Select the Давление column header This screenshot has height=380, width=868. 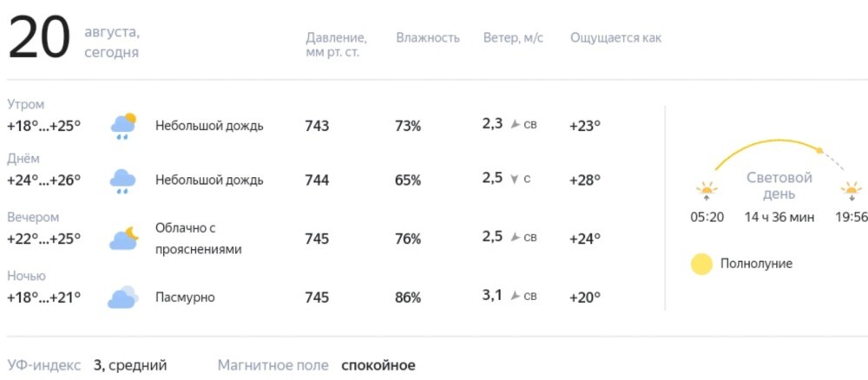click(336, 45)
